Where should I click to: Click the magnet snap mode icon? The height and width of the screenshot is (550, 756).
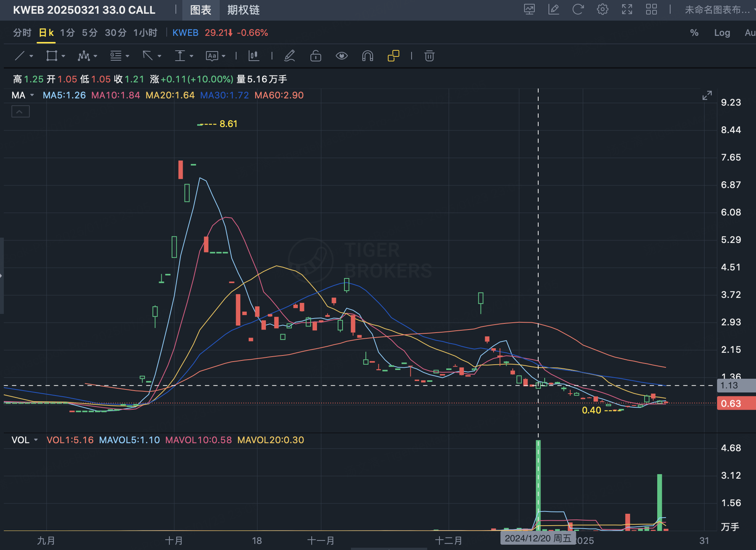[367, 56]
